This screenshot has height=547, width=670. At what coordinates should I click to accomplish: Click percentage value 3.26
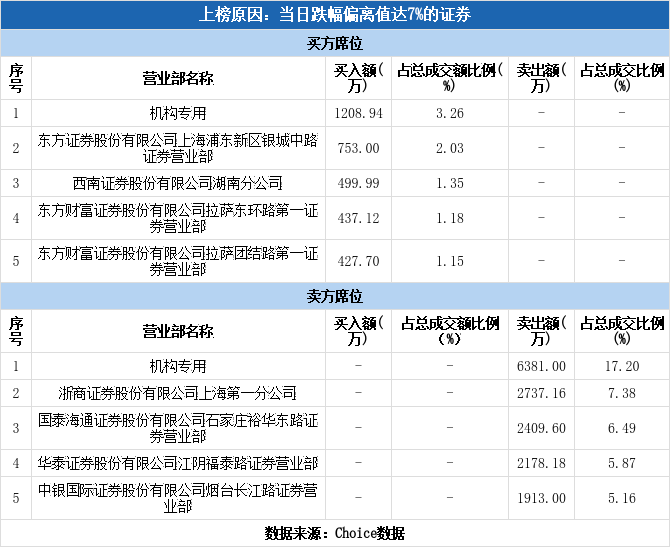pyautogui.click(x=450, y=113)
